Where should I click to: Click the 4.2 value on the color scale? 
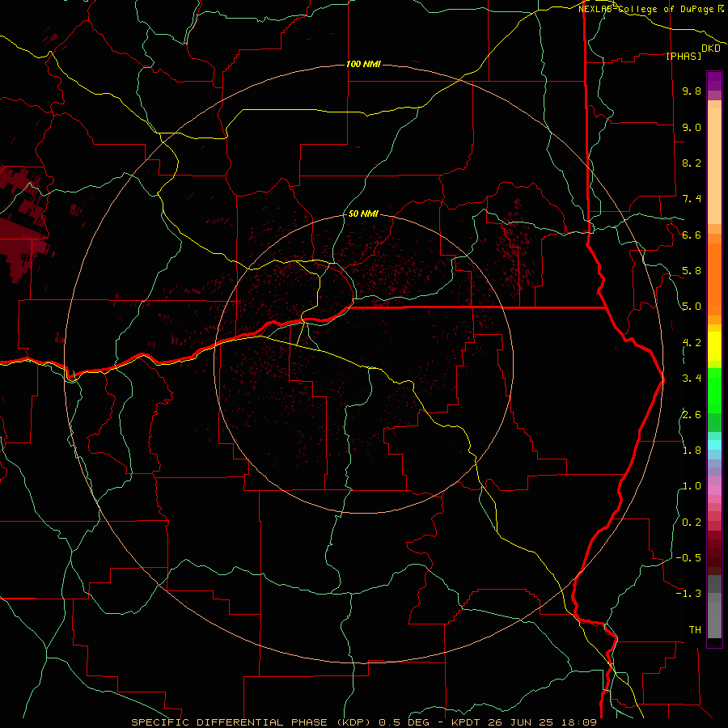[692, 343]
